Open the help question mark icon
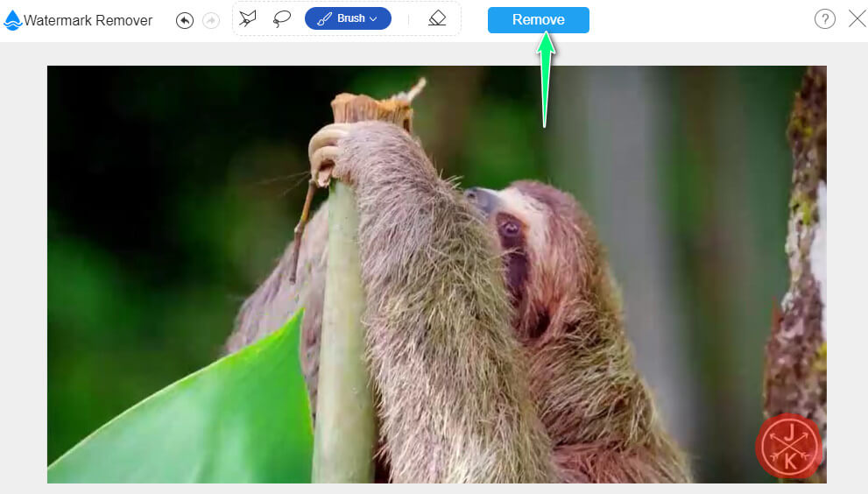 (x=824, y=19)
